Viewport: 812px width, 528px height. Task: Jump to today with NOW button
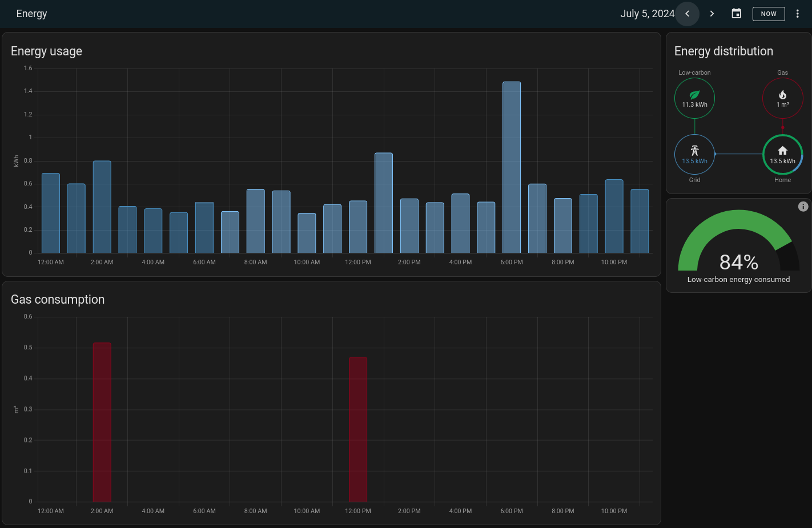(769, 14)
